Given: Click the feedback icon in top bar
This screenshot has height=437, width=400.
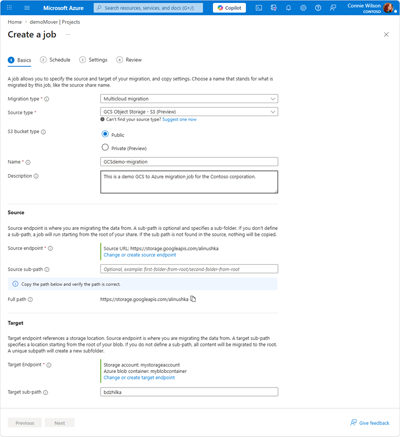Looking at the screenshot, I should [333, 8].
